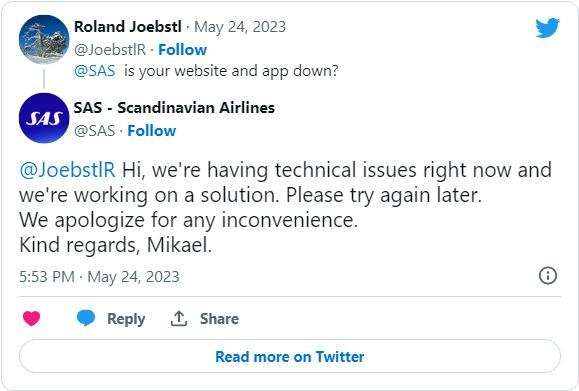Click the share upload arrow icon
The width and height of the screenshot is (579, 391).
(179, 319)
